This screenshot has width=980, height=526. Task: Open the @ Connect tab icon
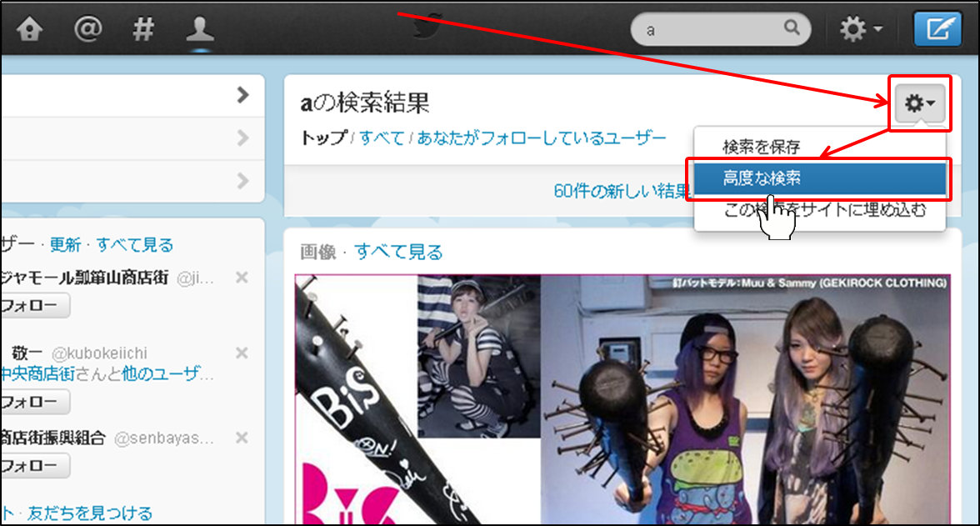[87, 30]
